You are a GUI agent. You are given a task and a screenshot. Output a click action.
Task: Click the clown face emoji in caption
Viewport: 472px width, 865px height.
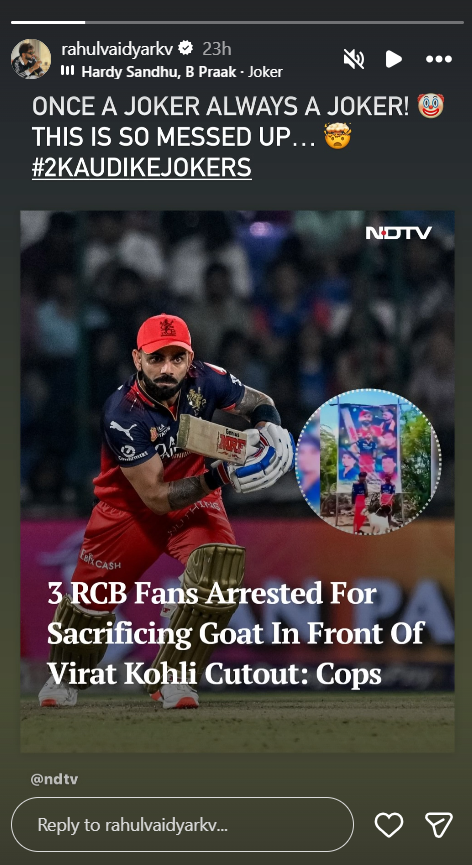(431, 105)
